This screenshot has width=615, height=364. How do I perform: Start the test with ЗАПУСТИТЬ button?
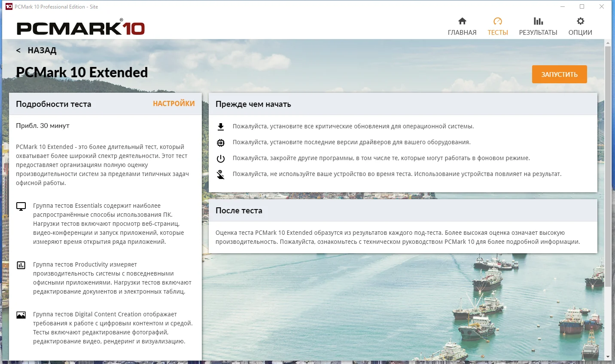click(x=559, y=74)
